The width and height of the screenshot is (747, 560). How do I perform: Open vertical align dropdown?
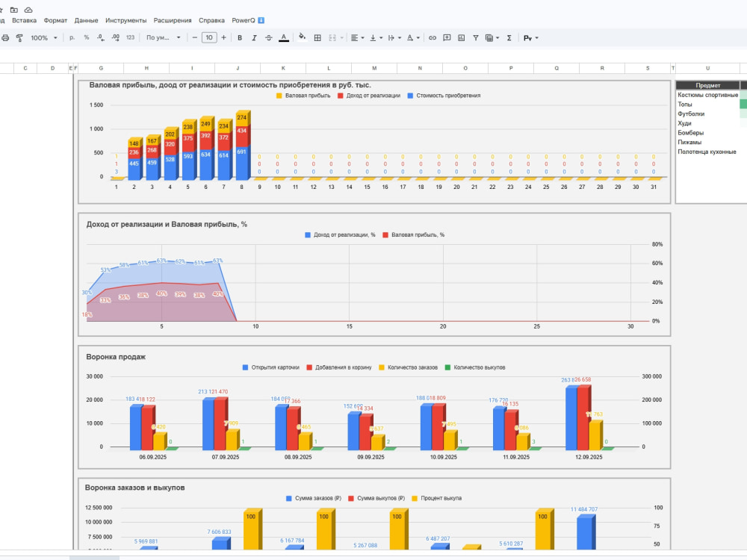pos(376,37)
